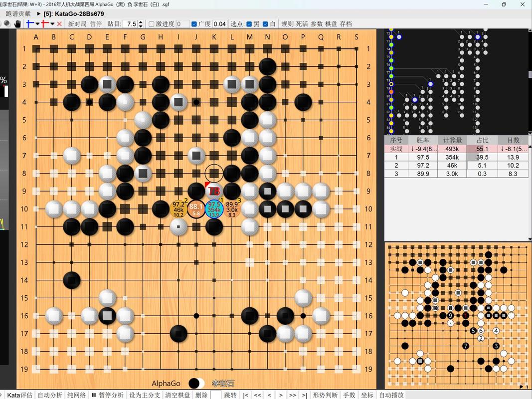This screenshot has height=399, width=532.
Task: Click the 自动播放 button
Action: [391, 396]
